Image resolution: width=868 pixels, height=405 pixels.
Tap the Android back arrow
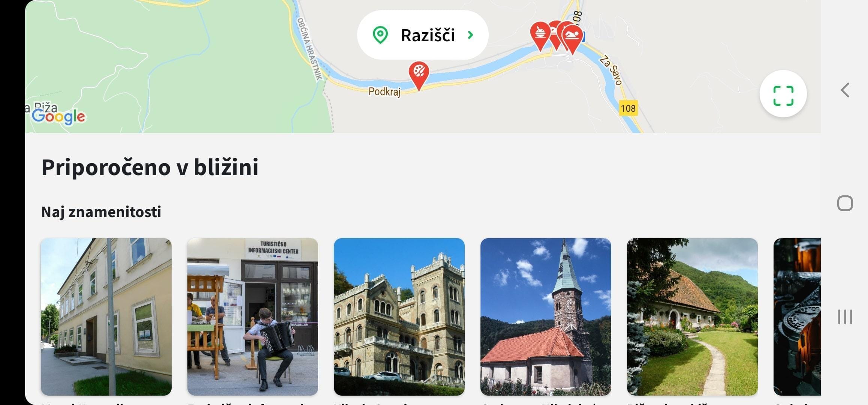(x=845, y=90)
